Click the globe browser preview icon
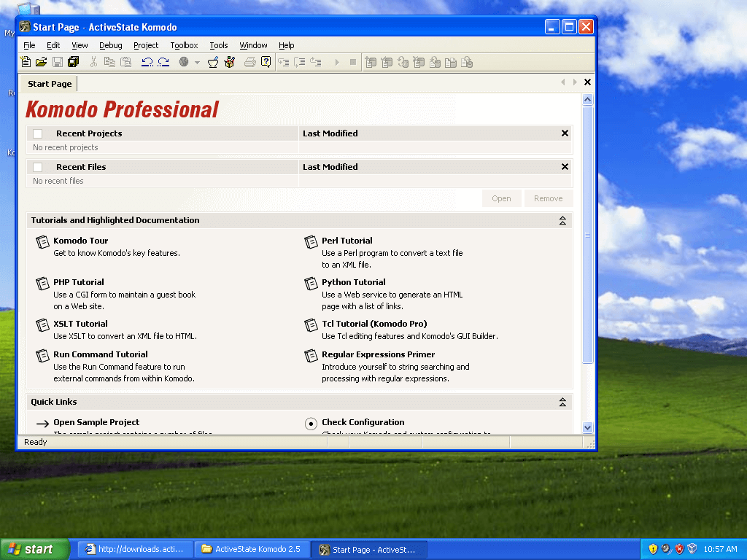Screen dimensions: 747x560 (x=184, y=62)
